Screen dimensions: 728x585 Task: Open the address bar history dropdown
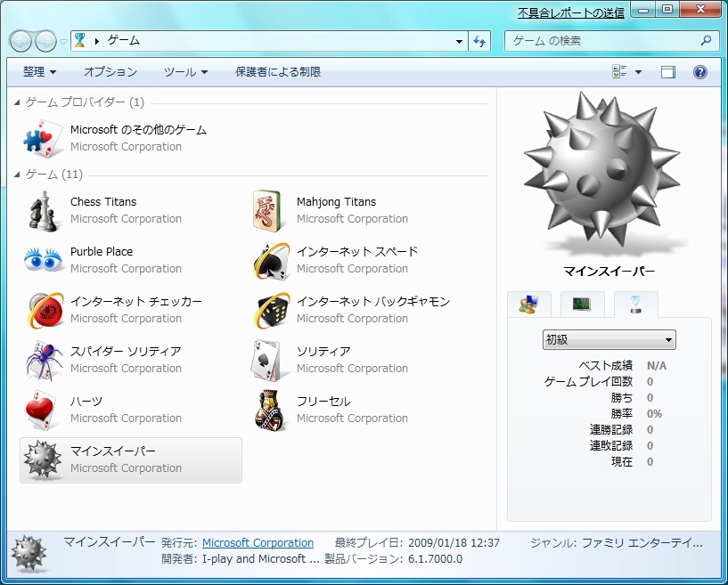pyautogui.click(x=459, y=41)
